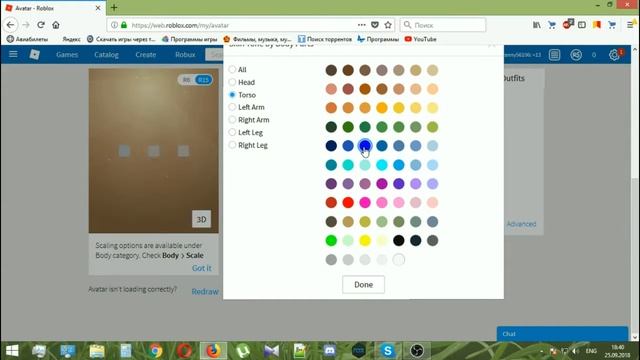The width and height of the screenshot is (640, 360).
Task: Switch to Firefox in the taskbar
Action: 213,351
